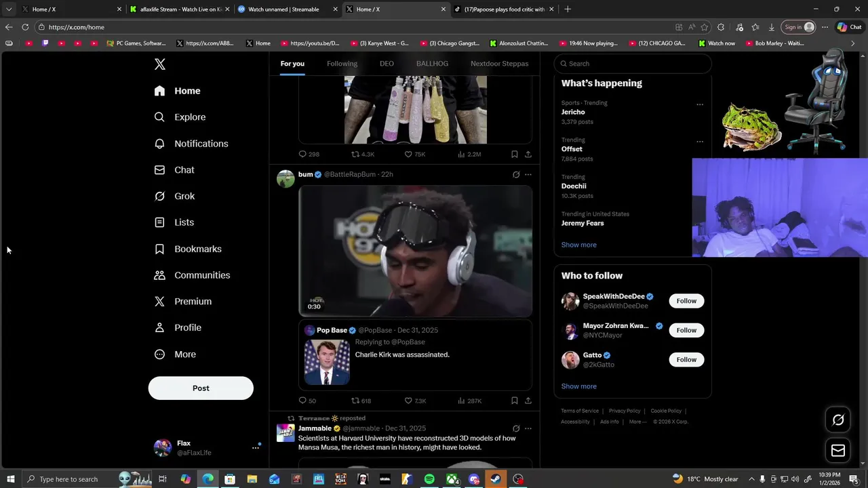Show more under Who to follow
This screenshot has height=488, width=868.
(x=579, y=386)
